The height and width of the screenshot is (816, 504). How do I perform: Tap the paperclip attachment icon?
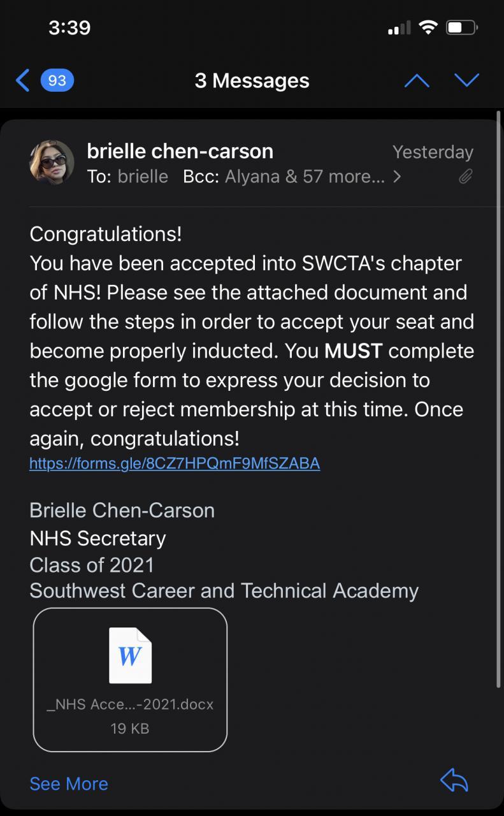tap(466, 177)
